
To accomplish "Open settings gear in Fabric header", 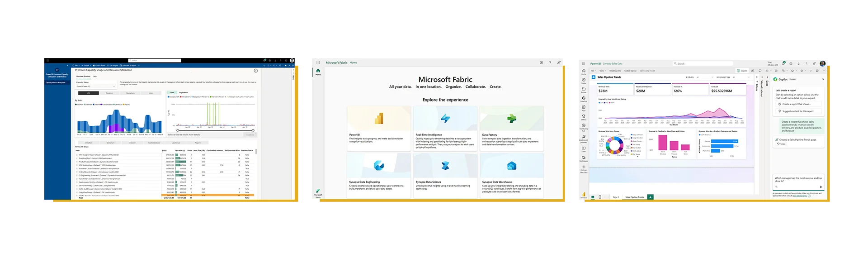I will point(541,62).
